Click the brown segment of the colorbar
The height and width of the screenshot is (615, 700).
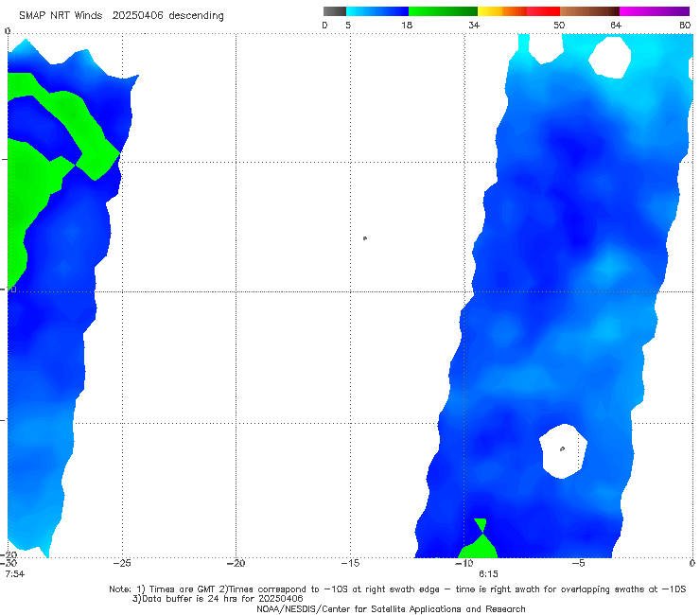(589, 11)
